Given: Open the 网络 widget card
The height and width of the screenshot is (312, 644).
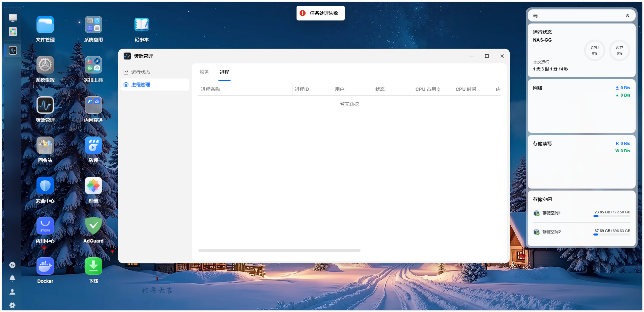Looking at the screenshot, I should pos(582,106).
